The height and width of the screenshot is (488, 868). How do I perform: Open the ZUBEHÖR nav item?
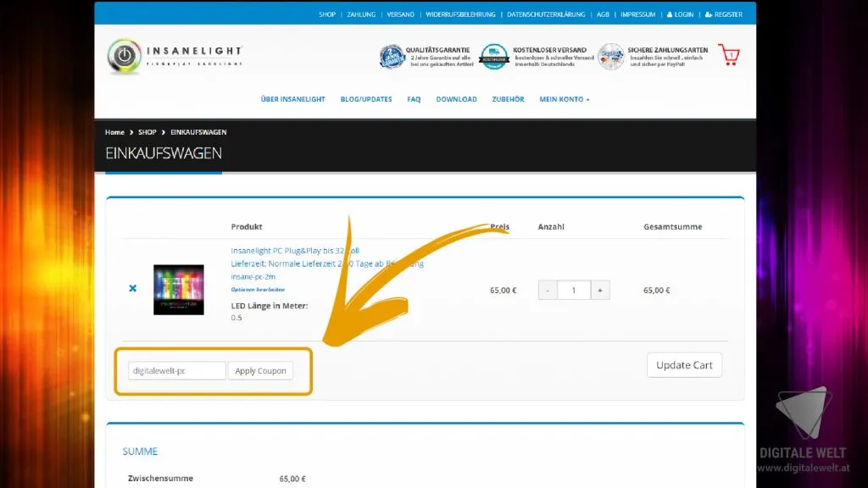[509, 99]
